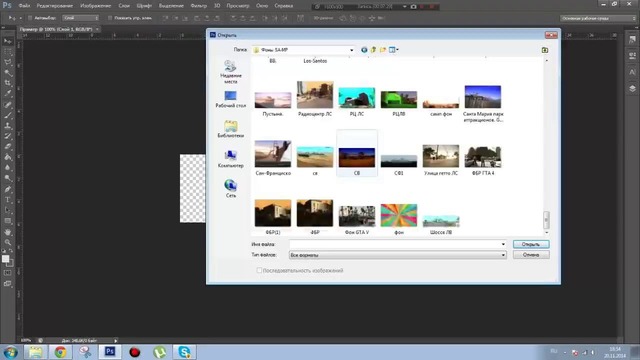Select the Paint Bucket tool
The image size is (640, 360).
8,157
